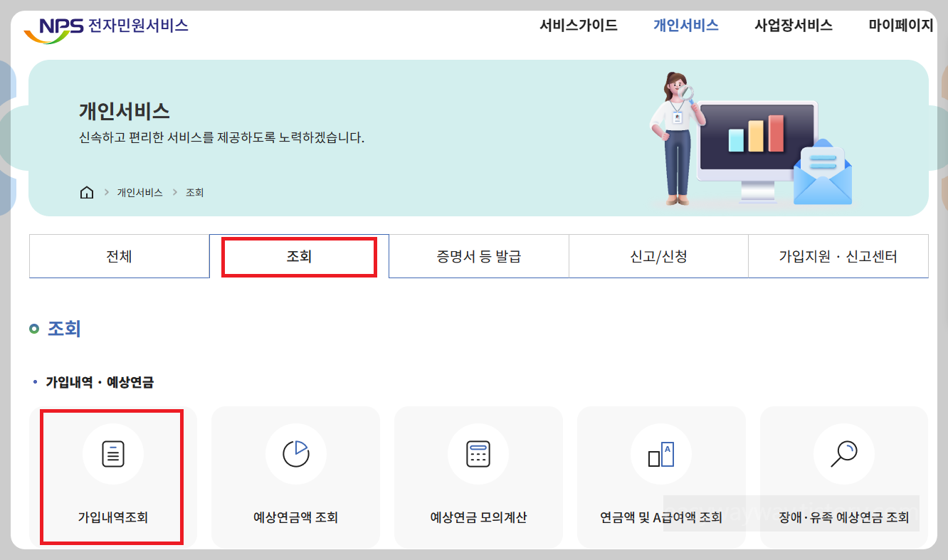Click the 개인서비스 banner title
Viewport: 948px width, 560px height.
pos(125,112)
